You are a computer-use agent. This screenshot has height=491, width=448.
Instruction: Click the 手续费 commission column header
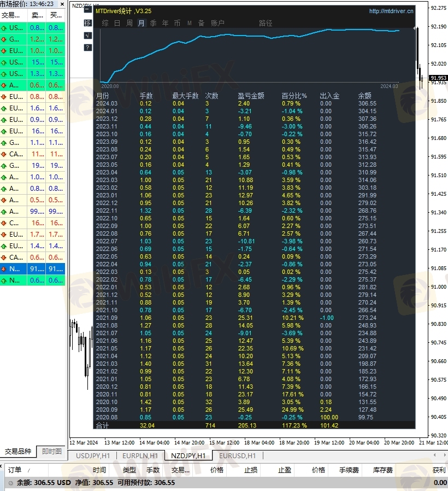tap(349, 470)
